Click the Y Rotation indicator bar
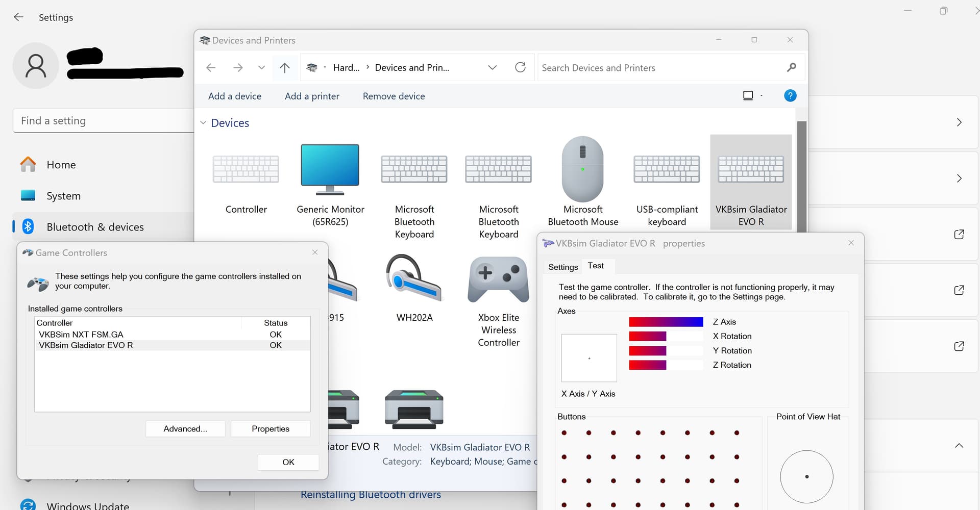 [666, 351]
